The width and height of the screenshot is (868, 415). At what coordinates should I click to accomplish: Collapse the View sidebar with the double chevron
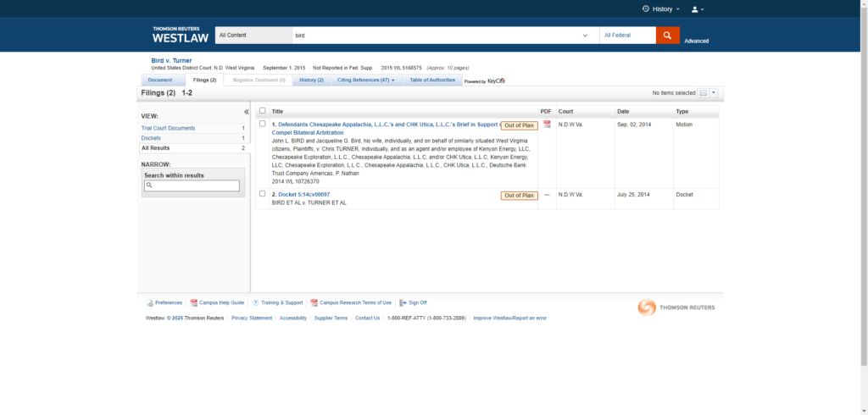click(x=247, y=112)
